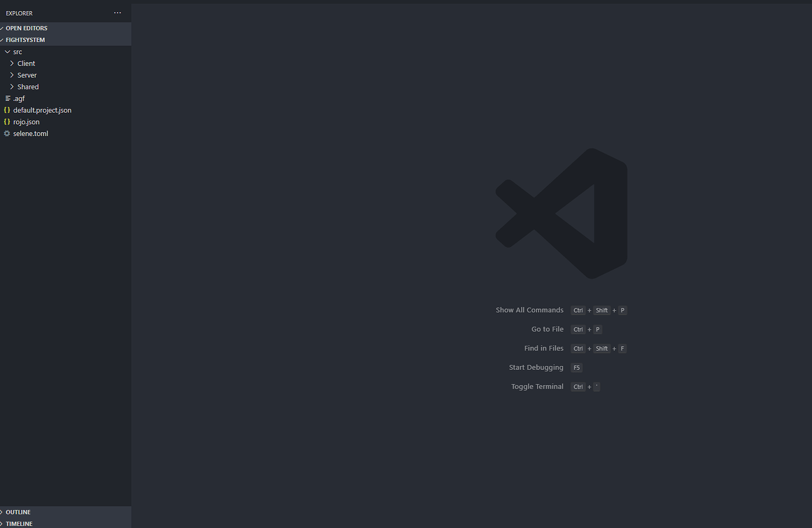Viewport: 812px width, 528px height.
Task: Click the TIMELINE header label
Action: click(x=19, y=524)
